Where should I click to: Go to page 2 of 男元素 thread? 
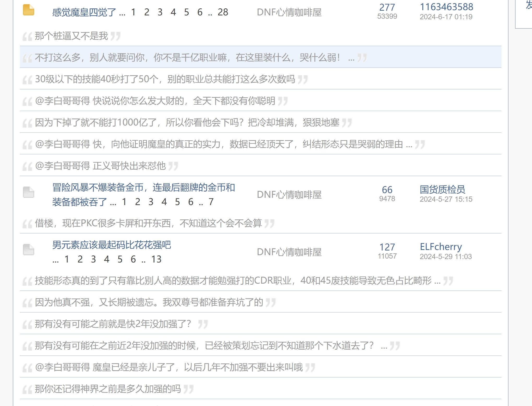80,259
